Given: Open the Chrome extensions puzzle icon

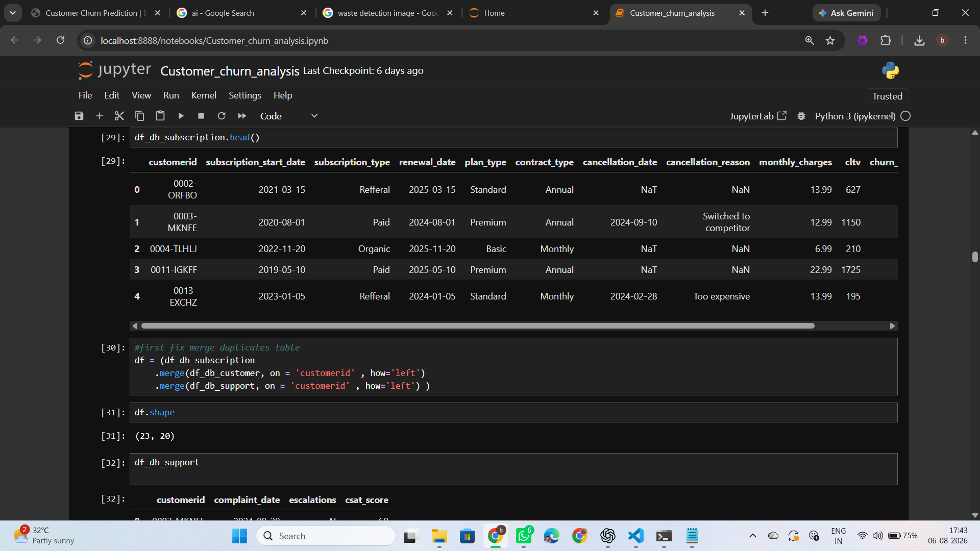Looking at the screenshot, I should [x=886, y=40].
